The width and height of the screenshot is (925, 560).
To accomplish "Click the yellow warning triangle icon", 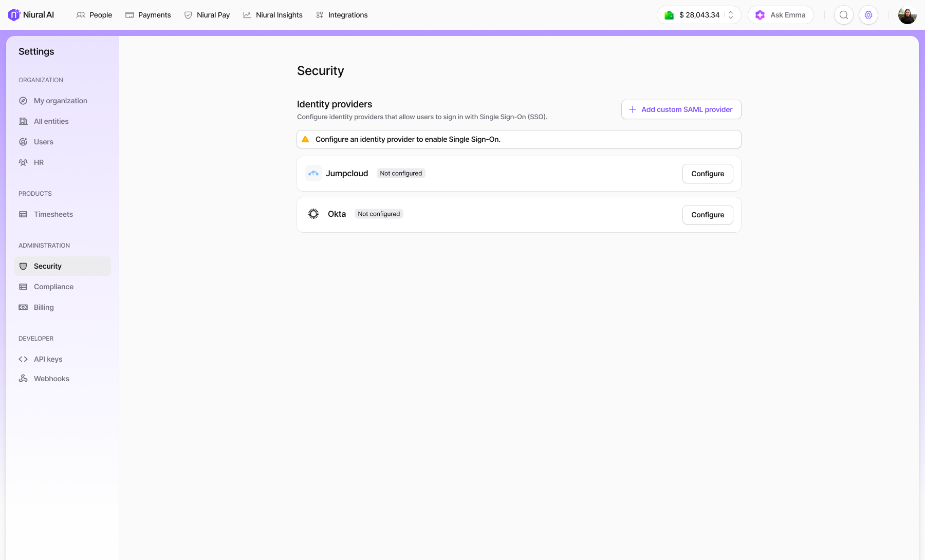I will [x=305, y=139].
